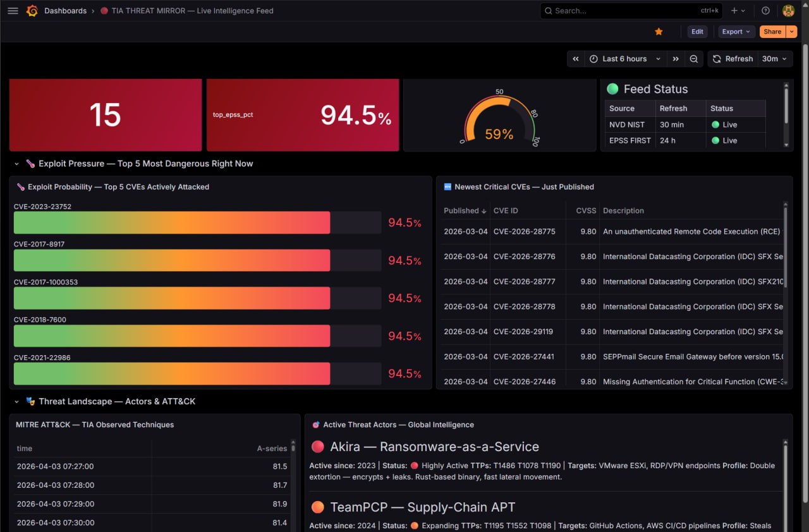The width and height of the screenshot is (809, 532).
Task: Click the Edit button
Action: pyautogui.click(x=697, y=31)
